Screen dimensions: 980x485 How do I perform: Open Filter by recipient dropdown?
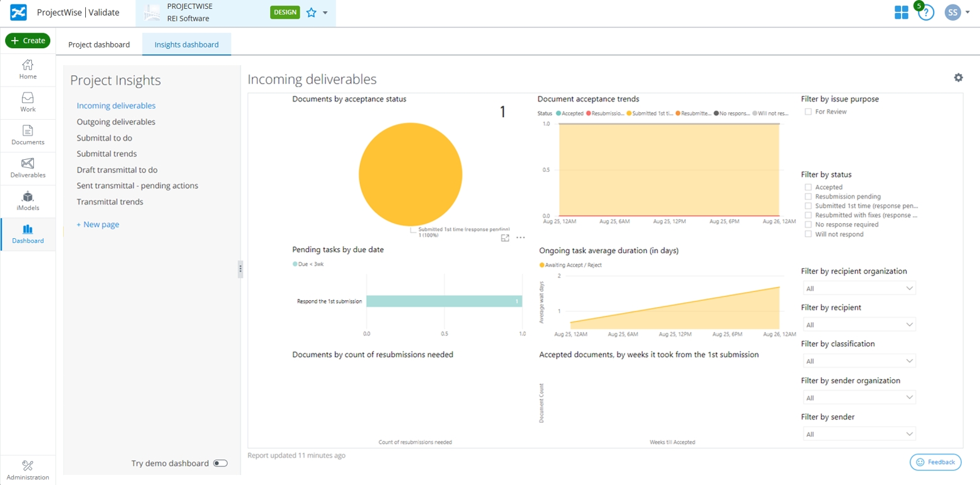coord(859,325)
